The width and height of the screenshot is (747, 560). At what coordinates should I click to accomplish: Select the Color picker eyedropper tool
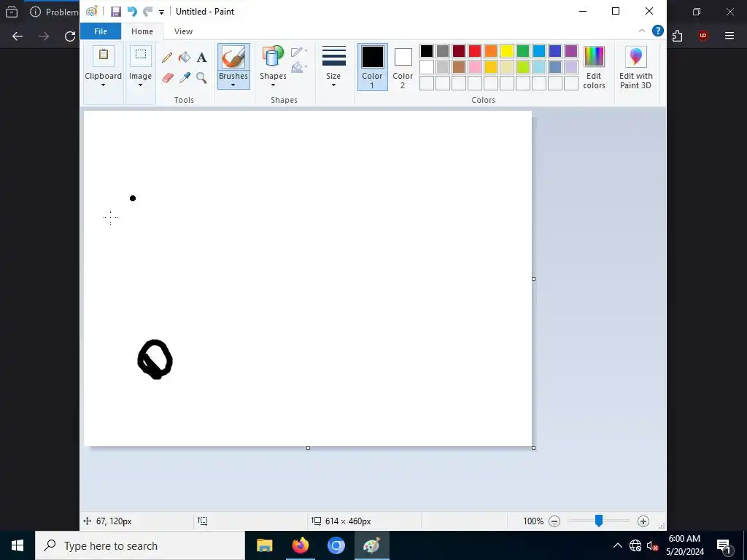[185, 77]
